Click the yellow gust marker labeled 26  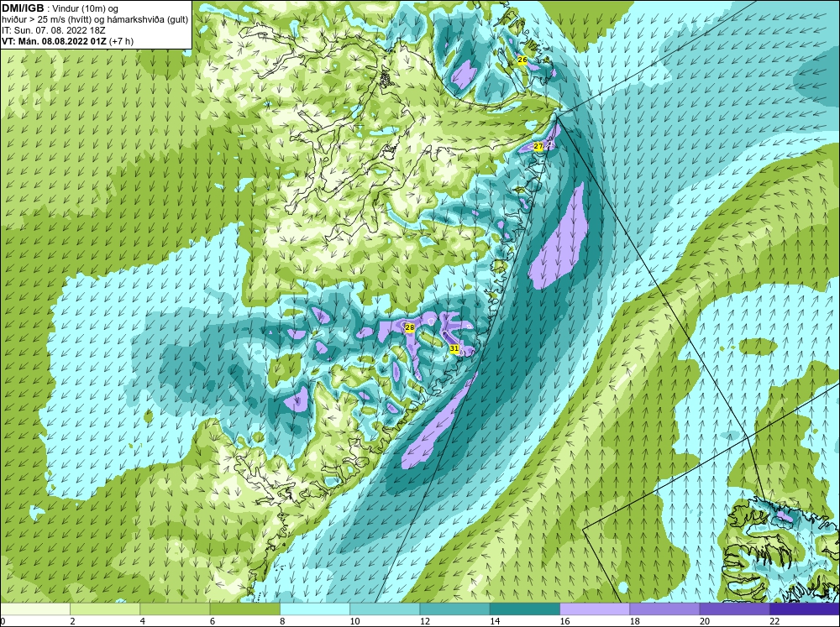522,60
